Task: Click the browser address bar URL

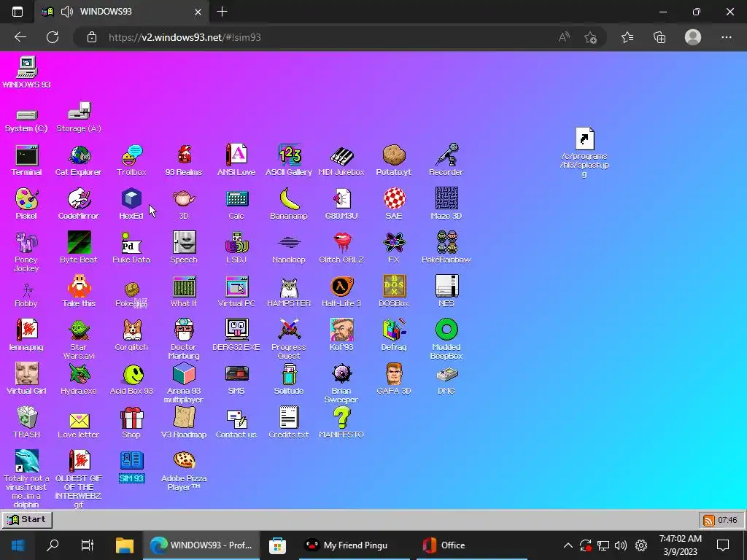Action: pos(185,37)
